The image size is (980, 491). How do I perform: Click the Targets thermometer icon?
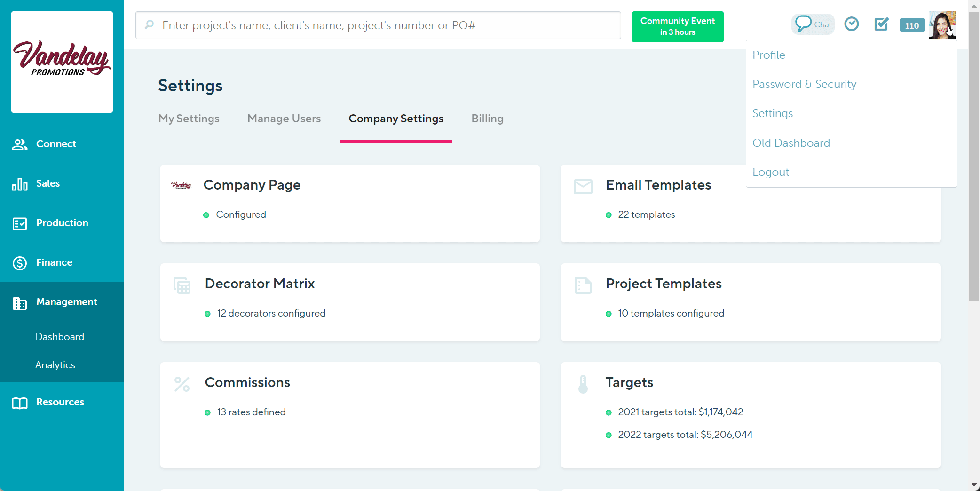583,384
